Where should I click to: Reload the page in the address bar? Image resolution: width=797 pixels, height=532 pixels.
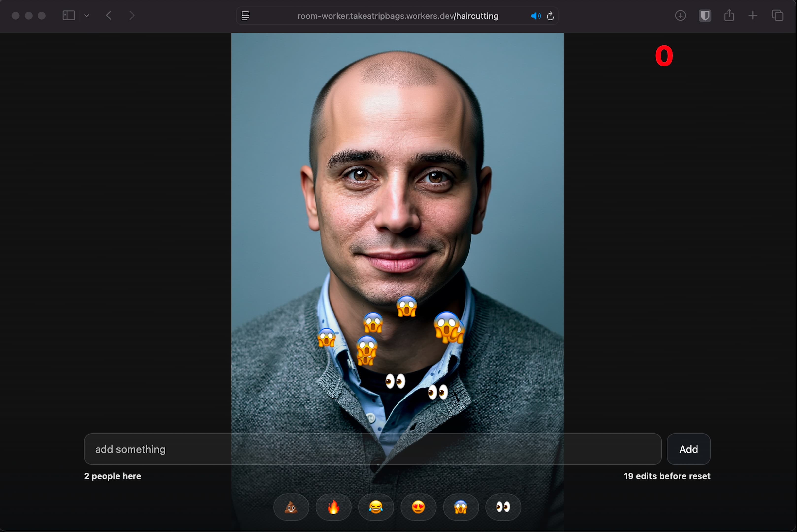(x=550, y=16)
